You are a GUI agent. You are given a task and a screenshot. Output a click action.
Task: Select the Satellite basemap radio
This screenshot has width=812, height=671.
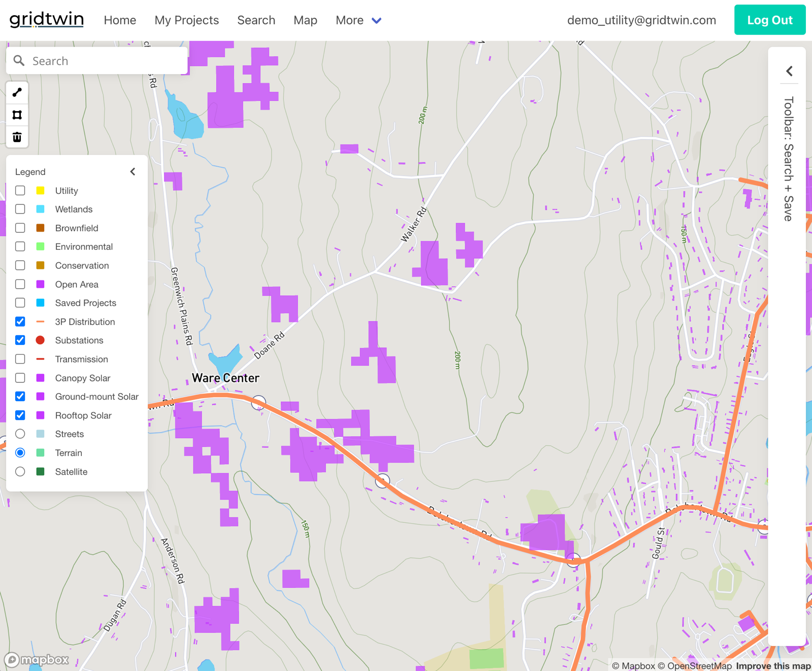point(20,472)
